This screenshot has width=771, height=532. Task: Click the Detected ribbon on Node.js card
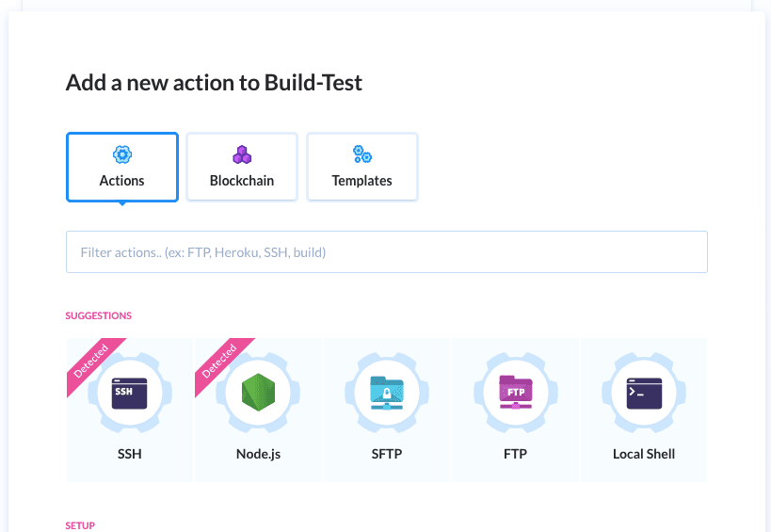[220, 362]
